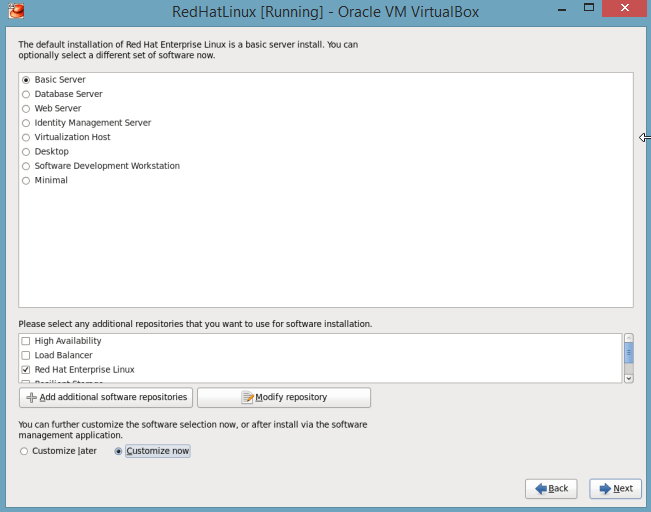
Task: Select the Basic Server radio option
Action: coord(26,80)
